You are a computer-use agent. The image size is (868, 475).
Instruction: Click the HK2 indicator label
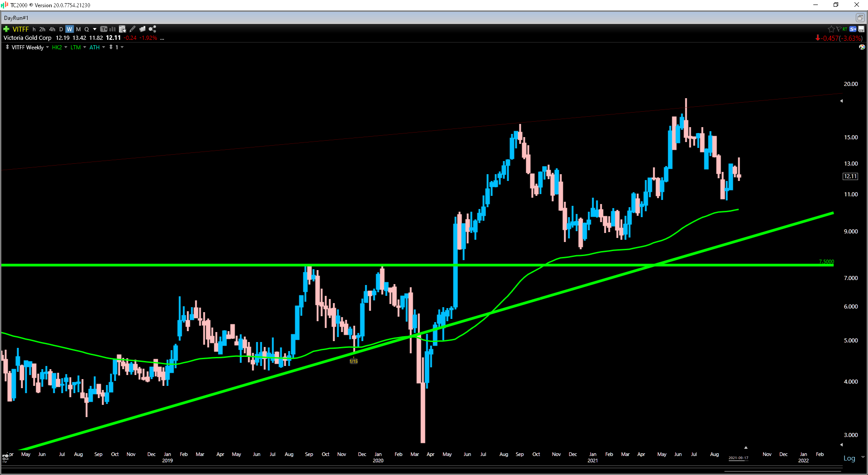point(57,47)
